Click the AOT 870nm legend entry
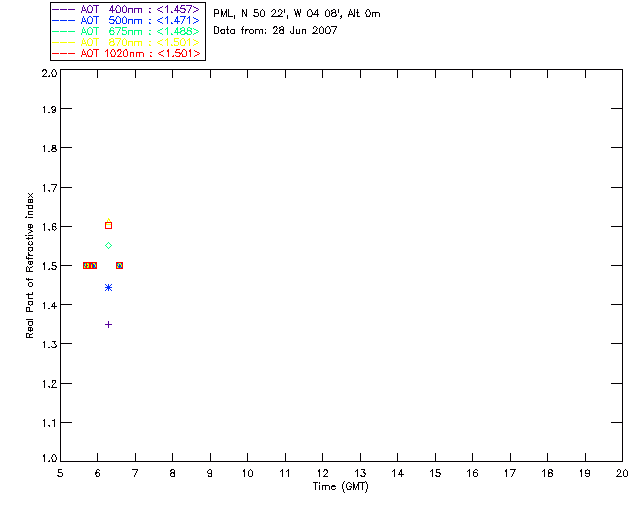This screenshot has height=512, width=640. pos(126,42)
